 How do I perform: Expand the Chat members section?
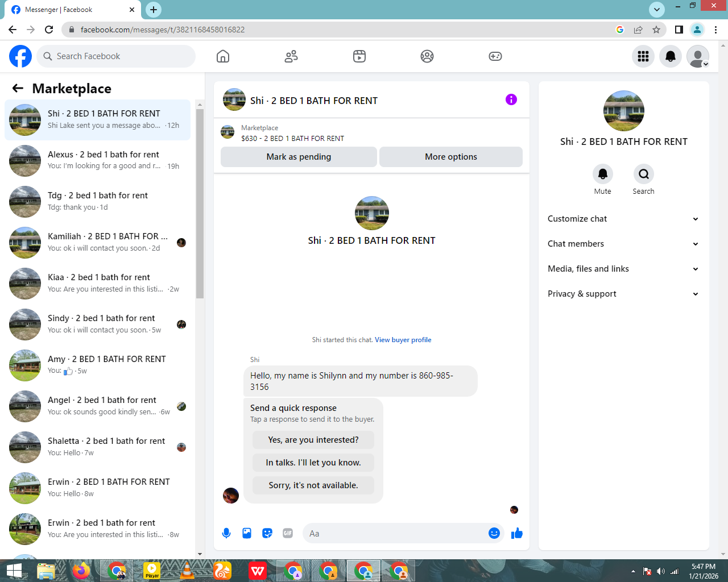coord(623,244)
